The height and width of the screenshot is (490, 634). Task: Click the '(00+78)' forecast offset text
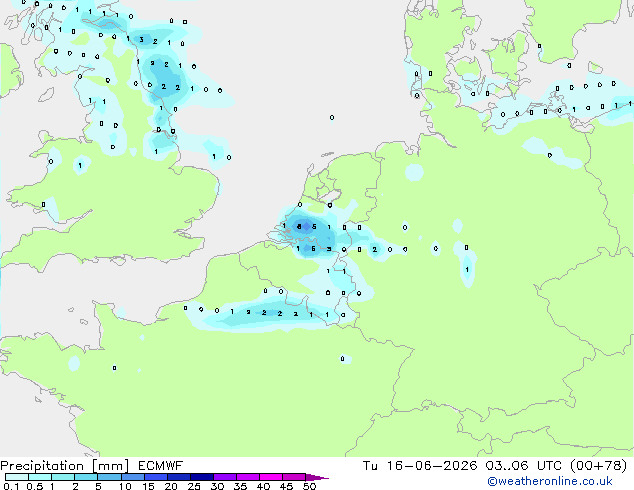[598, 466]
